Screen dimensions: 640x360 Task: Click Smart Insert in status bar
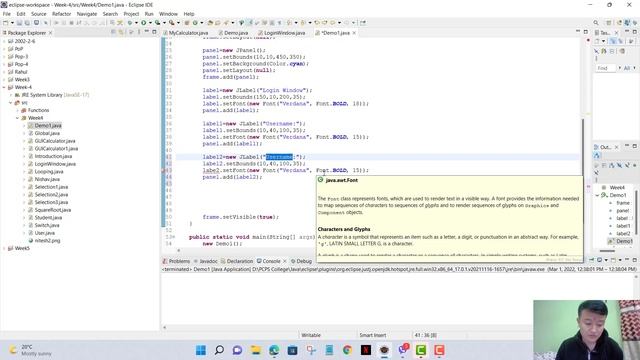[x=372, y=335]
